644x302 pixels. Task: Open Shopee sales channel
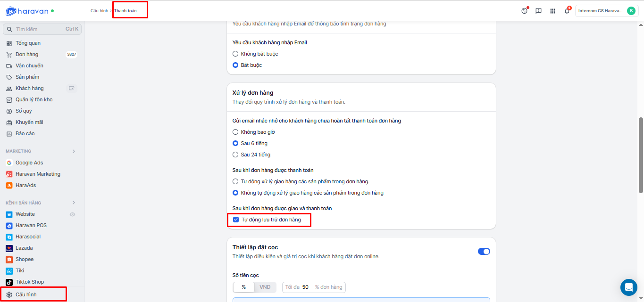pyautogui.click(x=25, y=259)
